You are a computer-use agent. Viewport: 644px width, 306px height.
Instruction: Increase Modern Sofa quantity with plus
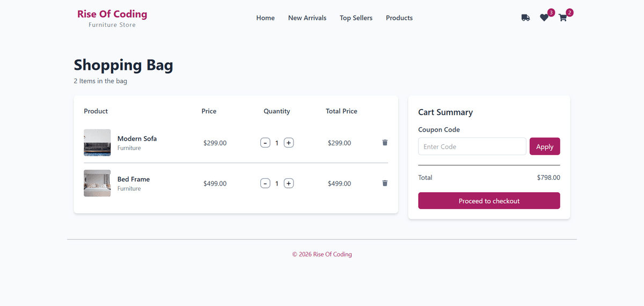[289, 143]
